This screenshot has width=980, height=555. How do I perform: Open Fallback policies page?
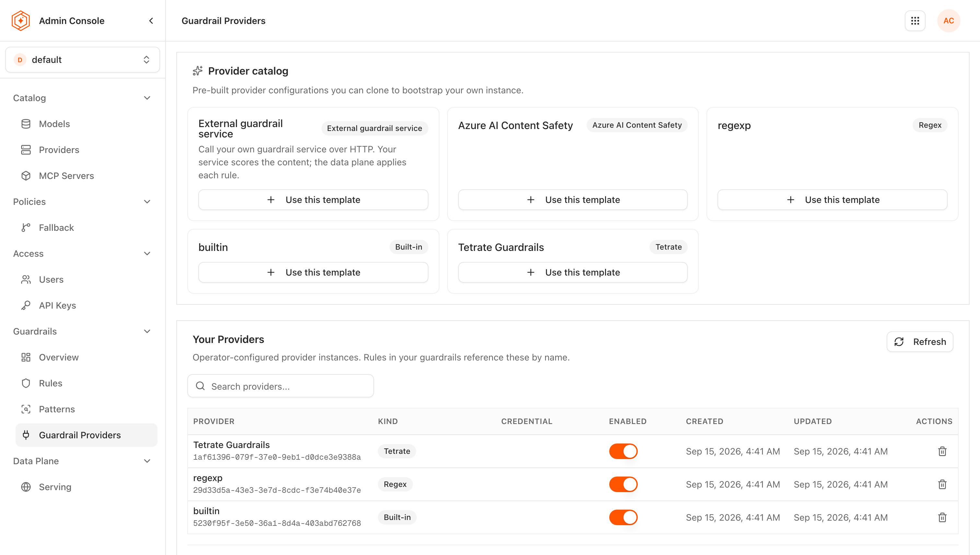(86, 228)
